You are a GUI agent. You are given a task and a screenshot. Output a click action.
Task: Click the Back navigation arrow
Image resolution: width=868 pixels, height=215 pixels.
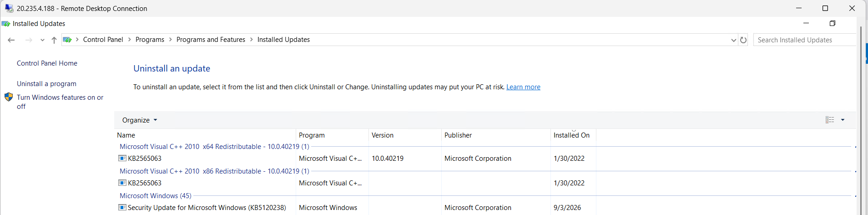click(x=11, y=40)
